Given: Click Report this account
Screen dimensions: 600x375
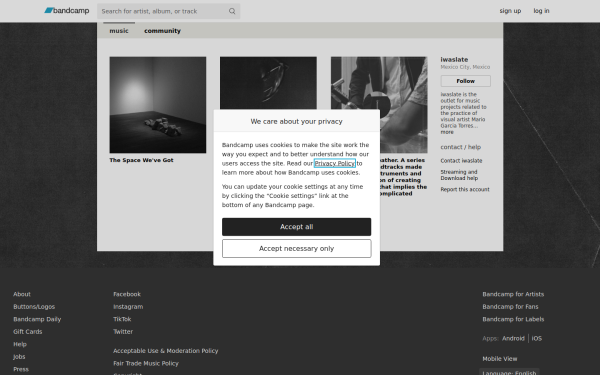Looking at the screenshot, I should click(465, 189).
